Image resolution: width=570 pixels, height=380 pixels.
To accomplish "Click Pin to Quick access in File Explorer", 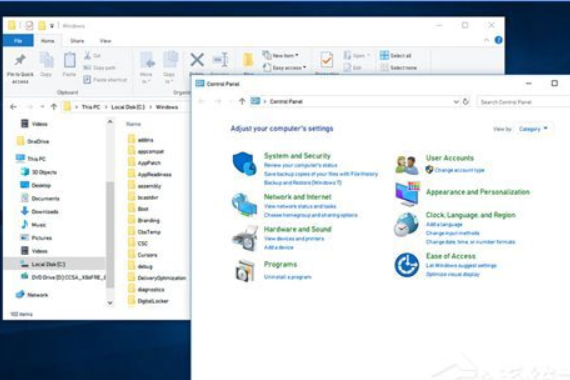I will [x=20, y=68].
